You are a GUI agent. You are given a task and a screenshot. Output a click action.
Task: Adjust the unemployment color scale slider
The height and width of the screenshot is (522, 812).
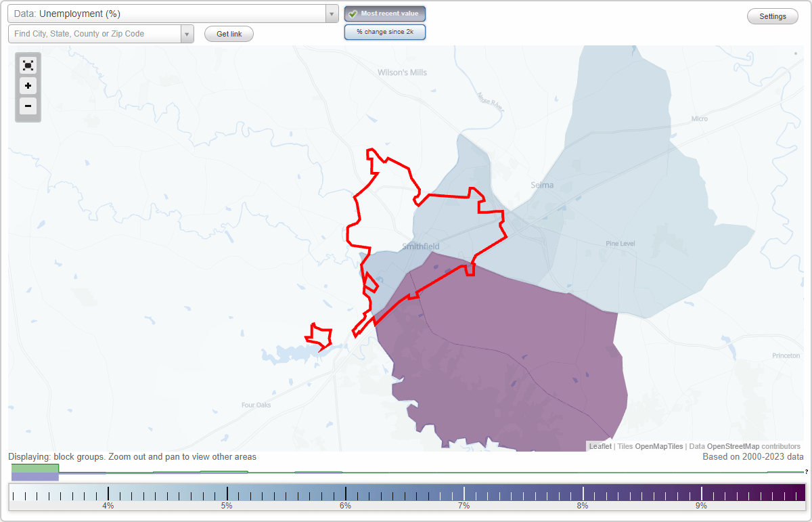pos(406,496)
